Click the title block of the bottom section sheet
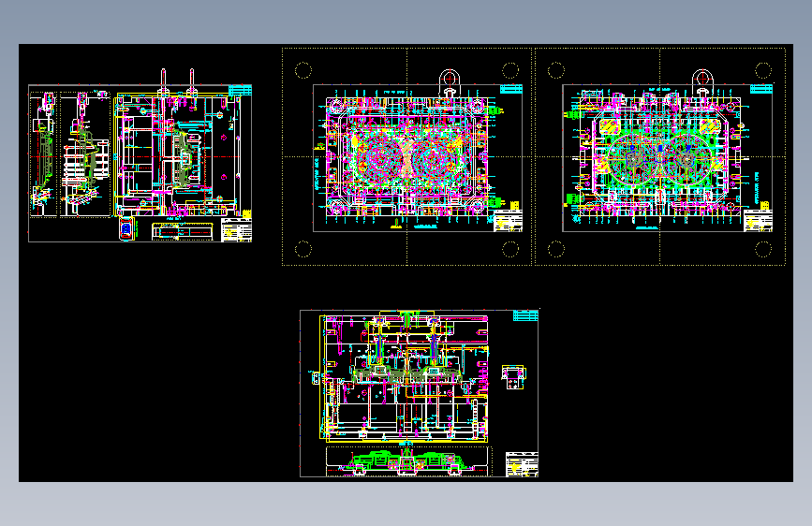The image size is (812, 526). (x=522, y=464)
